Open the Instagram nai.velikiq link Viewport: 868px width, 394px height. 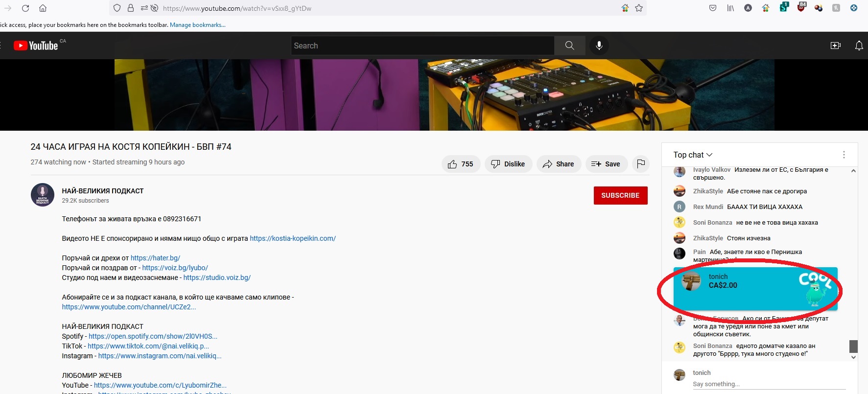point(160,356)
